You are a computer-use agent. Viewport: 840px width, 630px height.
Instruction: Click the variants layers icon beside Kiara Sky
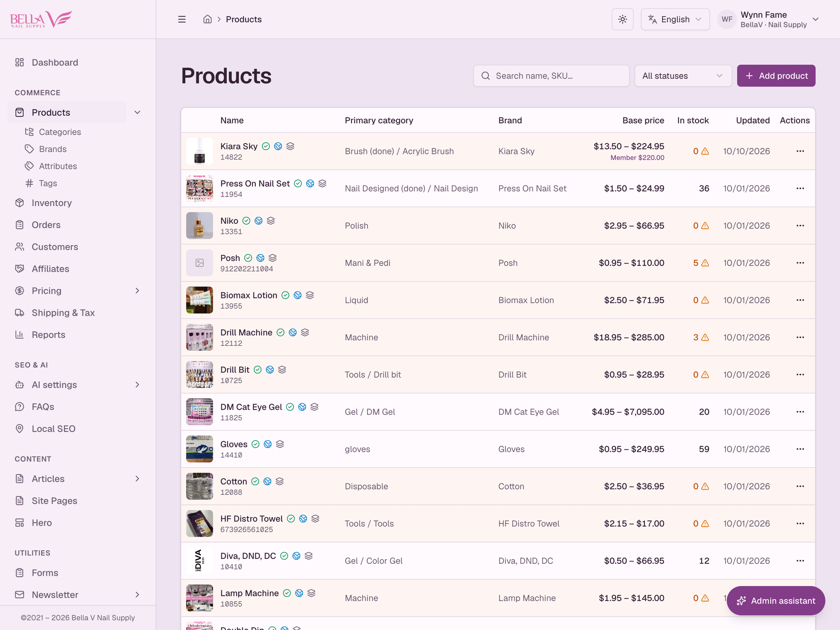[290, 146]
